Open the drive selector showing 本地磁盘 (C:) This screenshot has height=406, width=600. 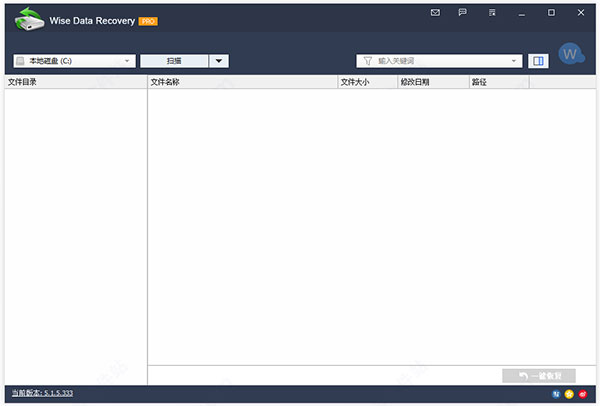(x=75, y=61)
